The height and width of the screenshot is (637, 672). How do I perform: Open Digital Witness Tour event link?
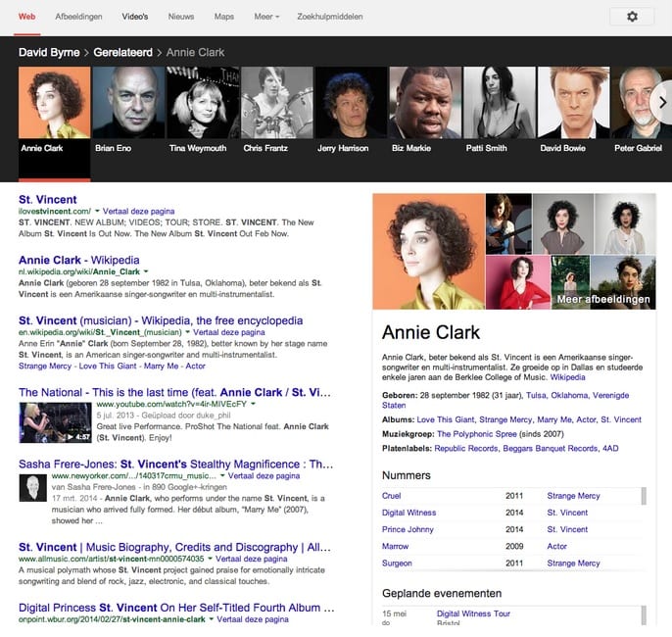(x=473, y=613)
